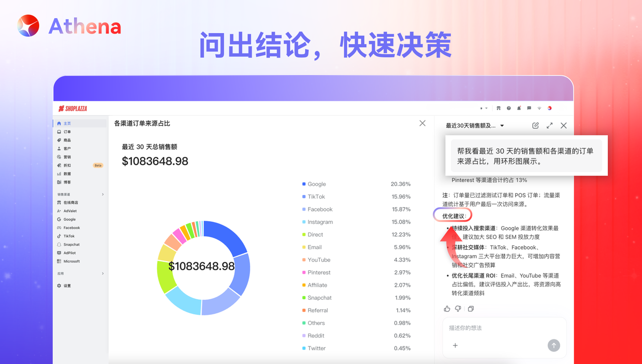
Task: Like the response with thumbs up
Action: (447, 309)
